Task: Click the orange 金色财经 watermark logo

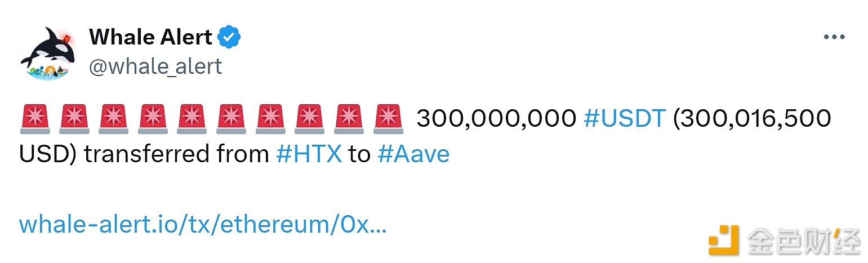Action: tap(723, 240)
